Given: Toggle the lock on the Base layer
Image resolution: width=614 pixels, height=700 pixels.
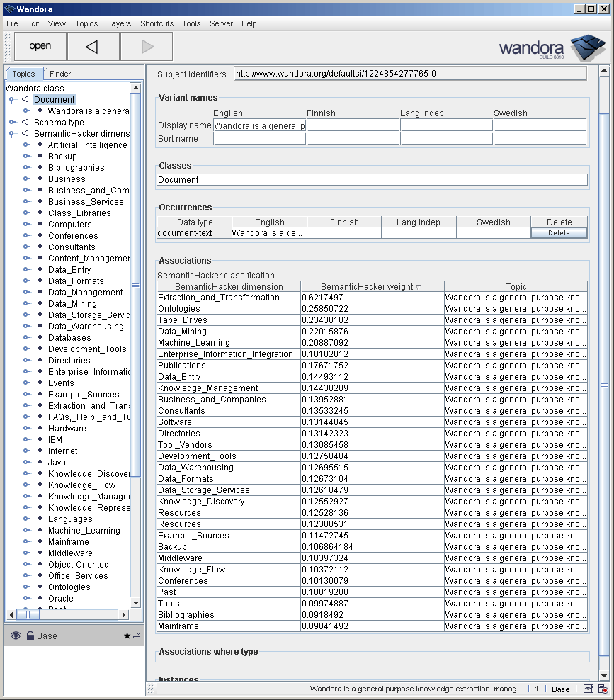Looking at the screenshot, I should tap(30, 635).
